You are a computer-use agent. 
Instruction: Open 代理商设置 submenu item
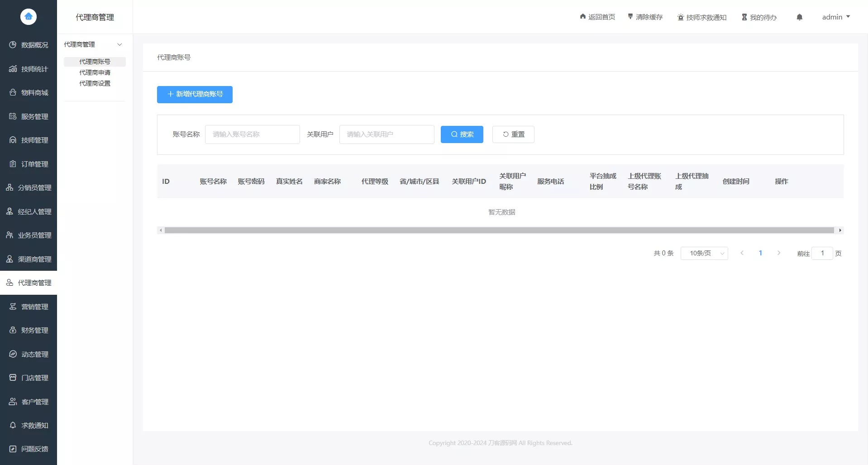pos(95,83)
